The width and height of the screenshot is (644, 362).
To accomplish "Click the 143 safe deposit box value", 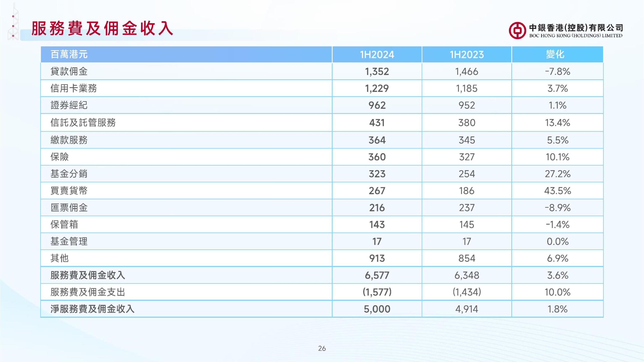I will pos(377,225).
